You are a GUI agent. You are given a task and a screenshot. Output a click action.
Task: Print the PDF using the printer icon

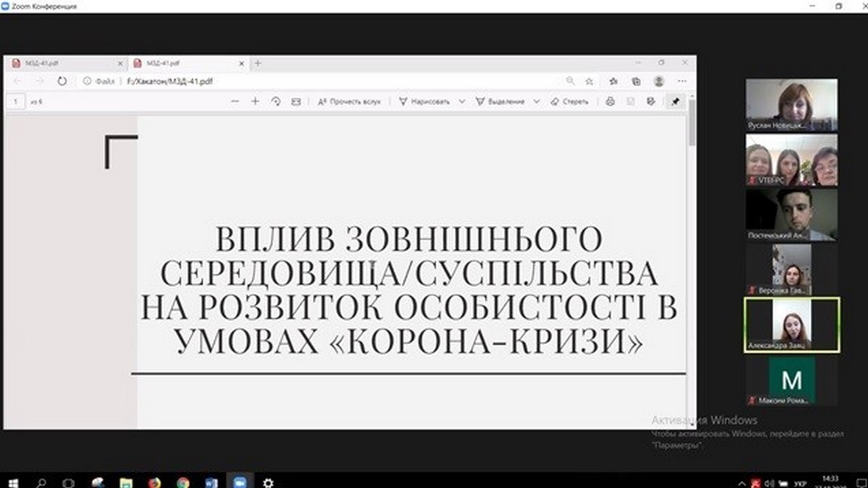(610, 102)
